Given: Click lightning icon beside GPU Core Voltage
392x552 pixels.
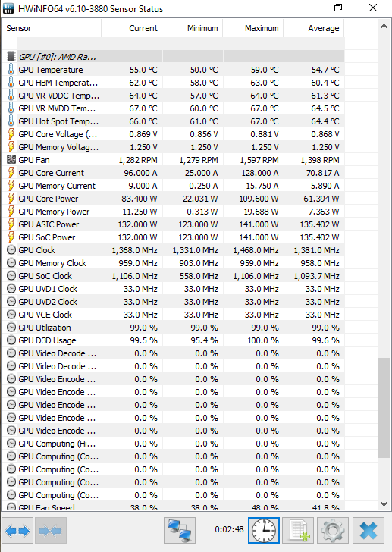Looking at the screenshot, I should click(11, 134).
